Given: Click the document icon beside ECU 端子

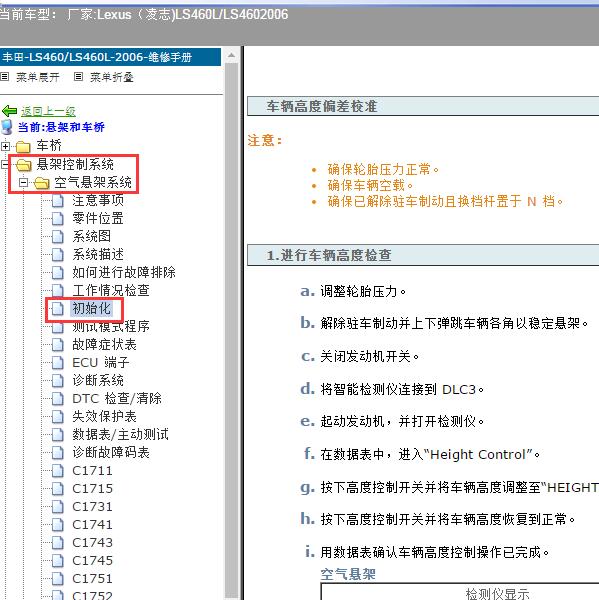Looking at the screenshot, I should click(x=58, y=363).
